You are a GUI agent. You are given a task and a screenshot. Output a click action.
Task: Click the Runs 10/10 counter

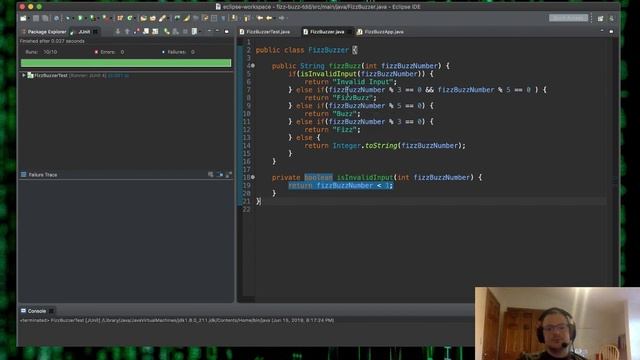click(x=41, y=52)
